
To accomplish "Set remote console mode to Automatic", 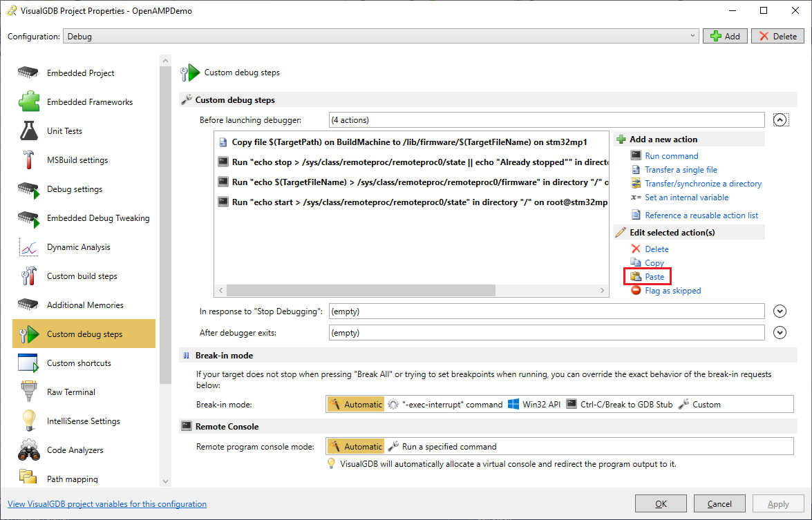I will click(356, 447).
